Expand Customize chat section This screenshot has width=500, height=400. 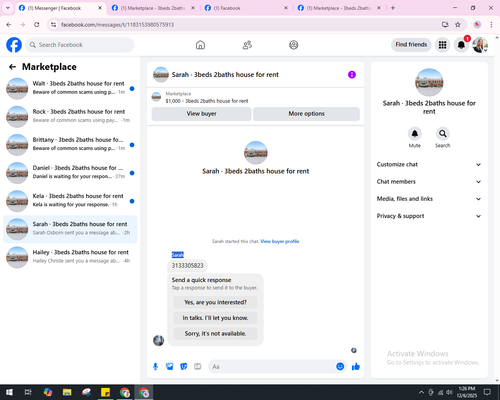point(429,164)
